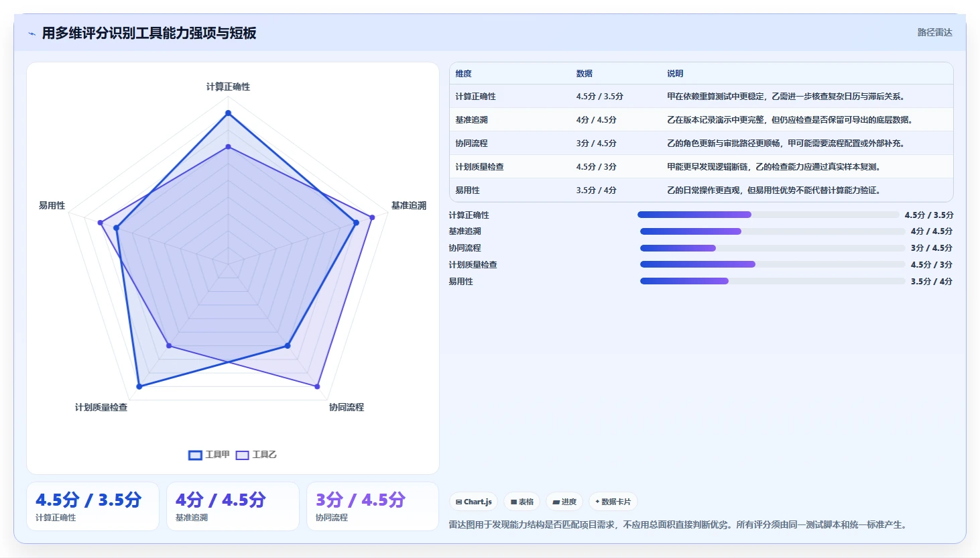
Task: Toggle the 工具乙 legend swatch
Action: point(242,455)
